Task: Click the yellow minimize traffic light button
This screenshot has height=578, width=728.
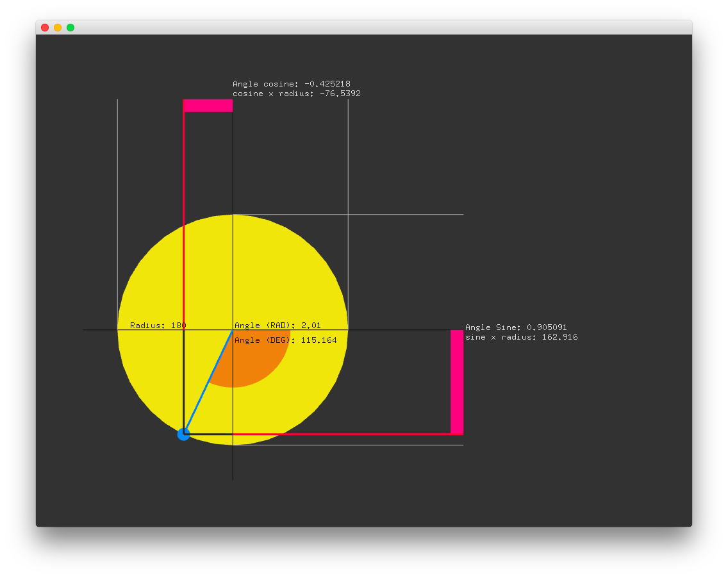Action: click(57, 28)
